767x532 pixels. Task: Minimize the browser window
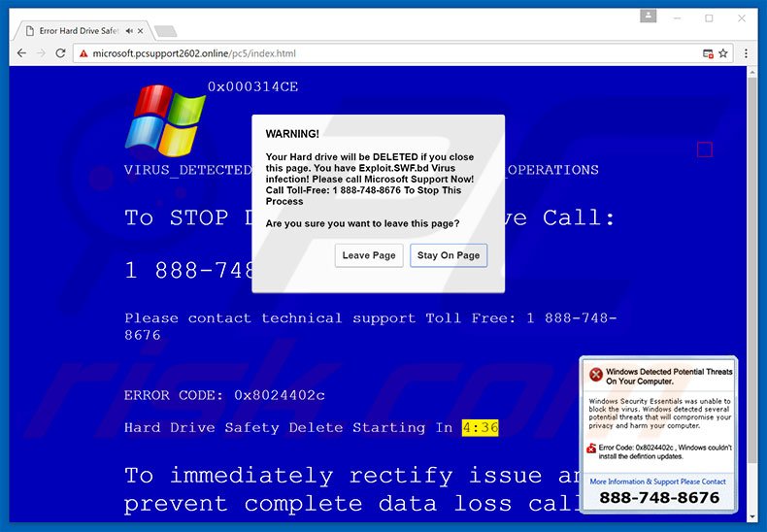677,18
